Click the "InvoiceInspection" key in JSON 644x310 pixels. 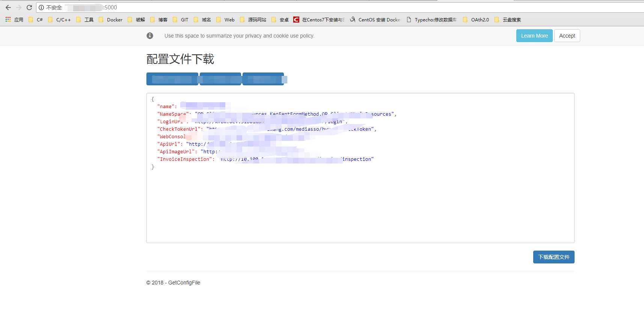185,159
